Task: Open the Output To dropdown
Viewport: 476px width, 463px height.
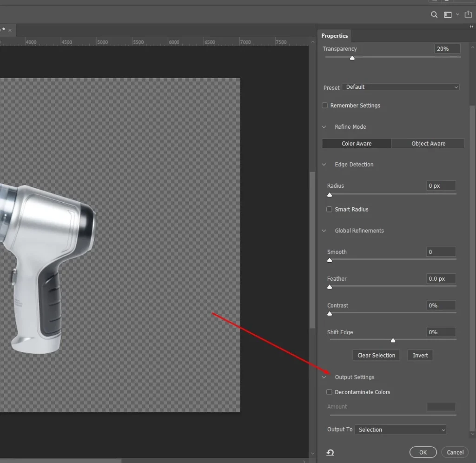Action: 400,430
